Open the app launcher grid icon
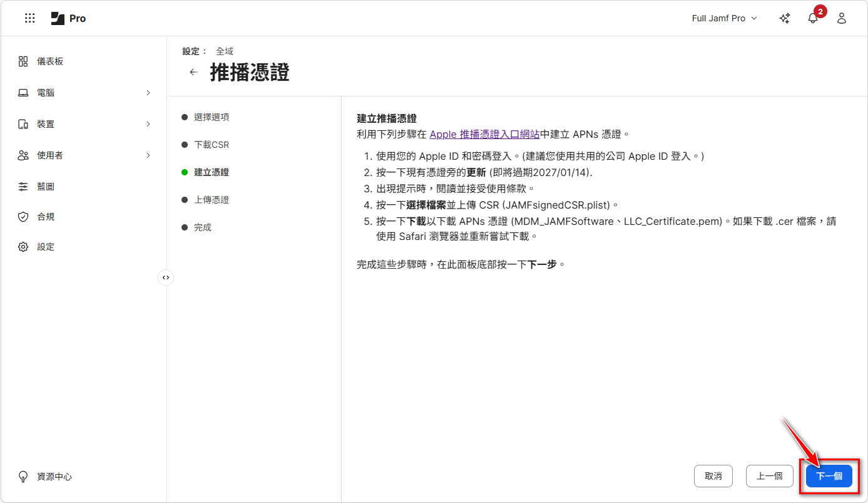Screen dimensions: 868x503 [x=29, y=18]
